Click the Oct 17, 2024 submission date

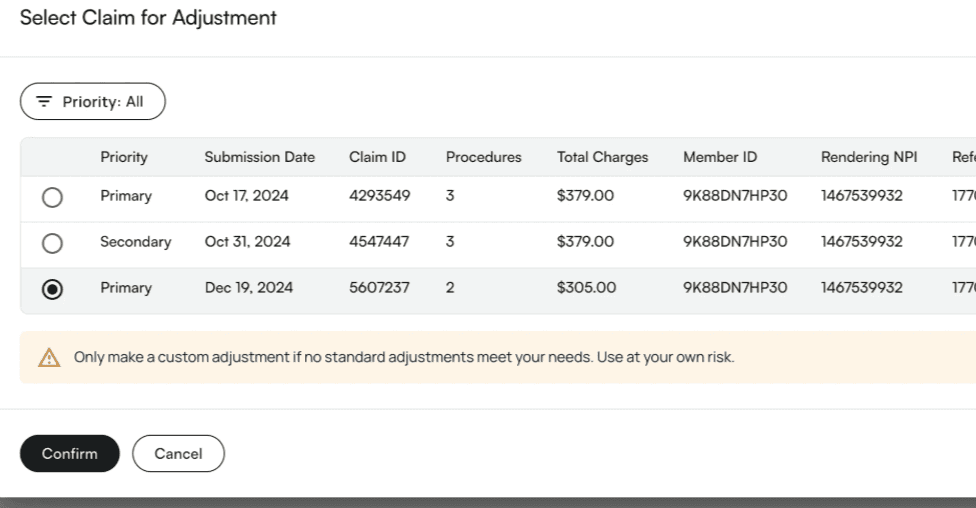[246, 196]
